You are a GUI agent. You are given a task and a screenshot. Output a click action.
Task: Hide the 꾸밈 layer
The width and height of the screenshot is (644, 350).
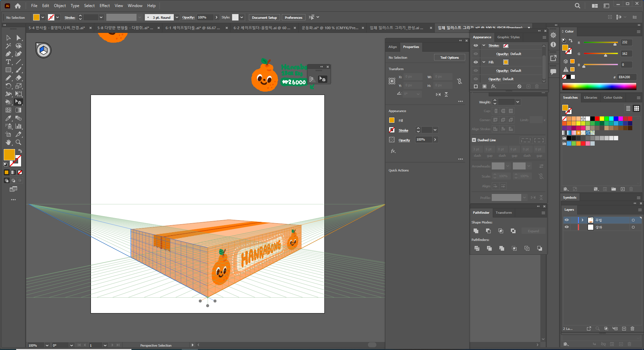pos(567,220)
